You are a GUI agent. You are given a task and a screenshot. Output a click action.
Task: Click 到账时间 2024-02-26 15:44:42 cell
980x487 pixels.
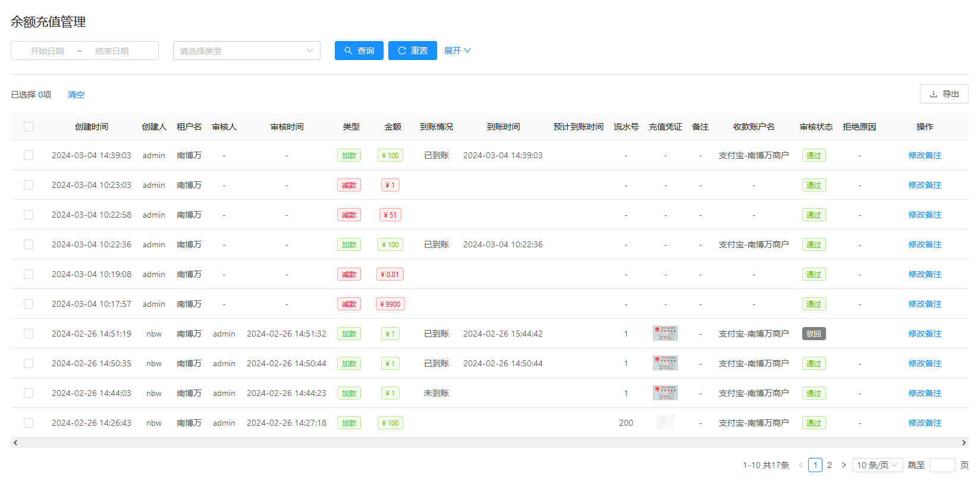point(503,334)
